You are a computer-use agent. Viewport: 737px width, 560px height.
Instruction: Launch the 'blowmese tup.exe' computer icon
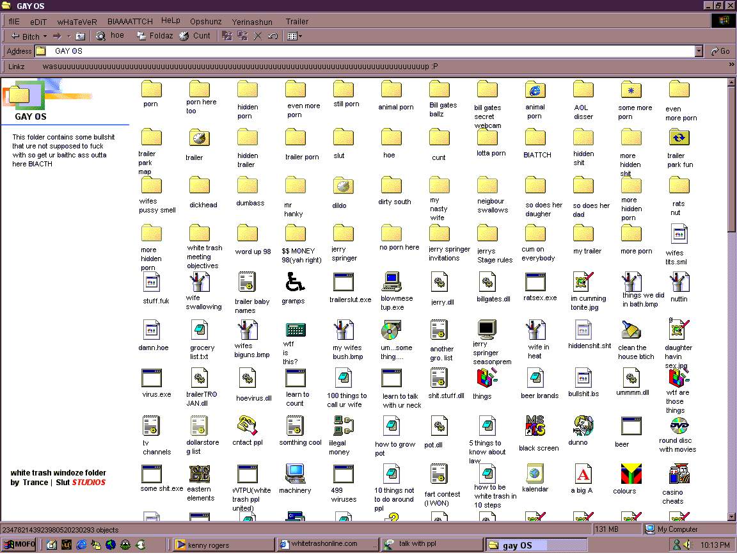391,282
